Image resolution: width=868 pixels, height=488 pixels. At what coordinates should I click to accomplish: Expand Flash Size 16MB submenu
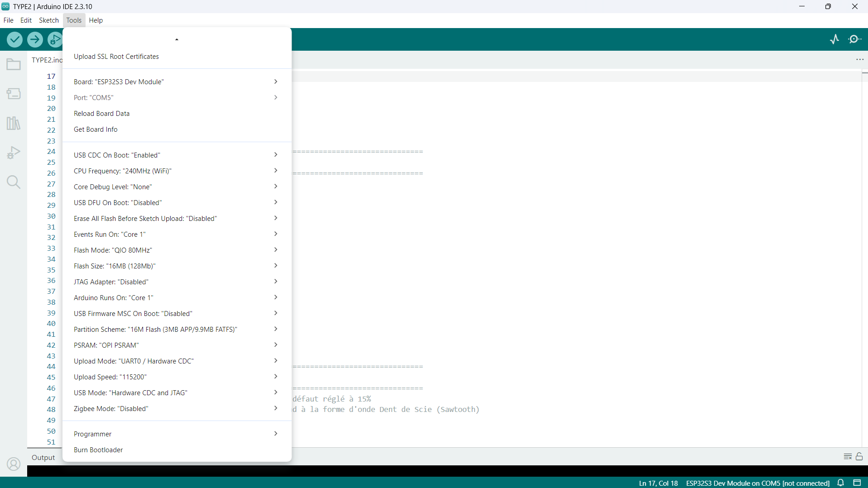point(177,266)
